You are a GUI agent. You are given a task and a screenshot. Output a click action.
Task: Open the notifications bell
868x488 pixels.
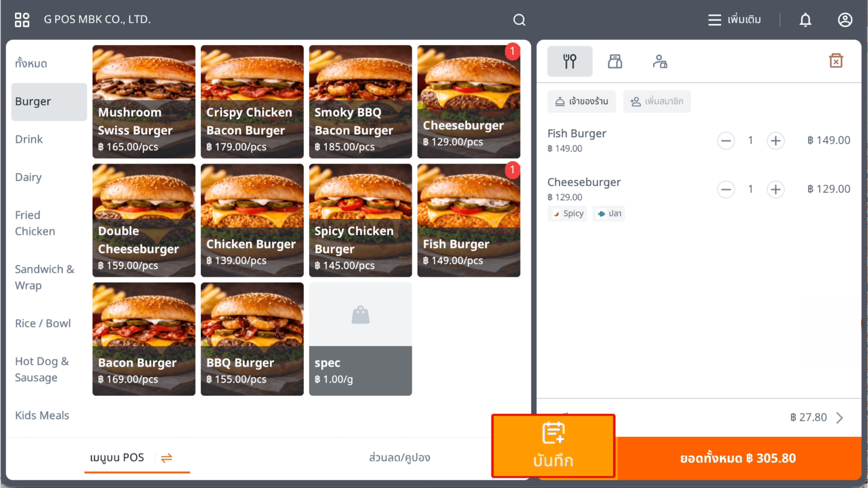[805, 20]
